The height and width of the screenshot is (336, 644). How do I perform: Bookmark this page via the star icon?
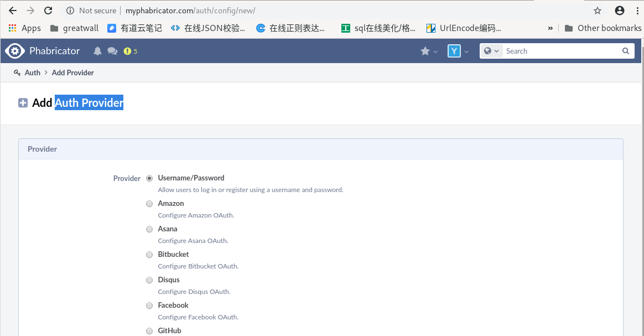[597, 10]
